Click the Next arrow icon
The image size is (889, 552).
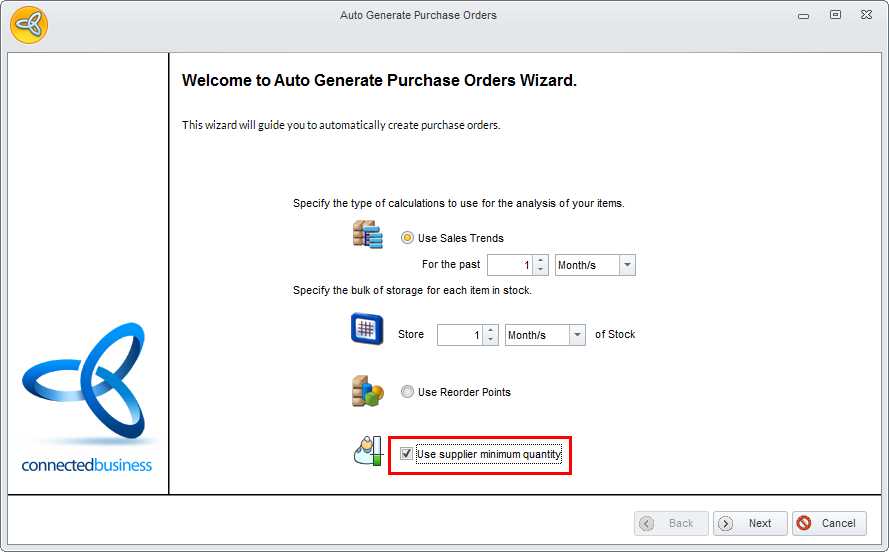click(x=726, y=523)
